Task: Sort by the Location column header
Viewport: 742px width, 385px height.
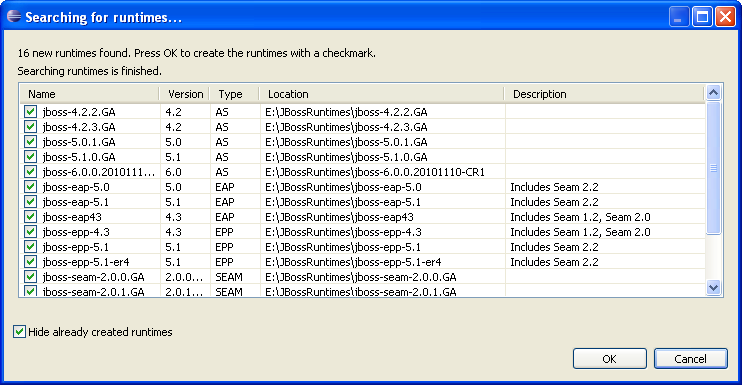Action: pos(382,94)
